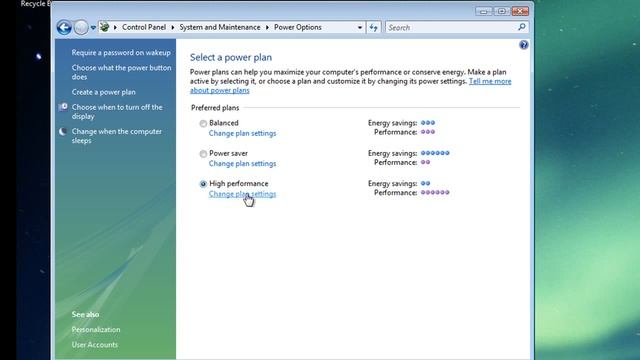Change plan settings for Power saver

pyautogui.click(x=242, y=164)
